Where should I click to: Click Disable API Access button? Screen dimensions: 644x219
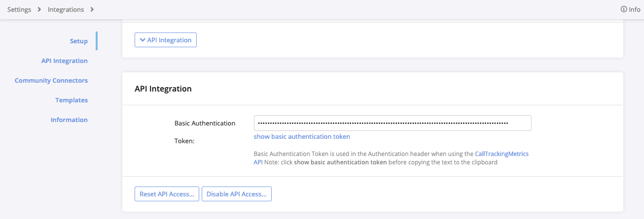pyautogui.click(x=237, y=194)
